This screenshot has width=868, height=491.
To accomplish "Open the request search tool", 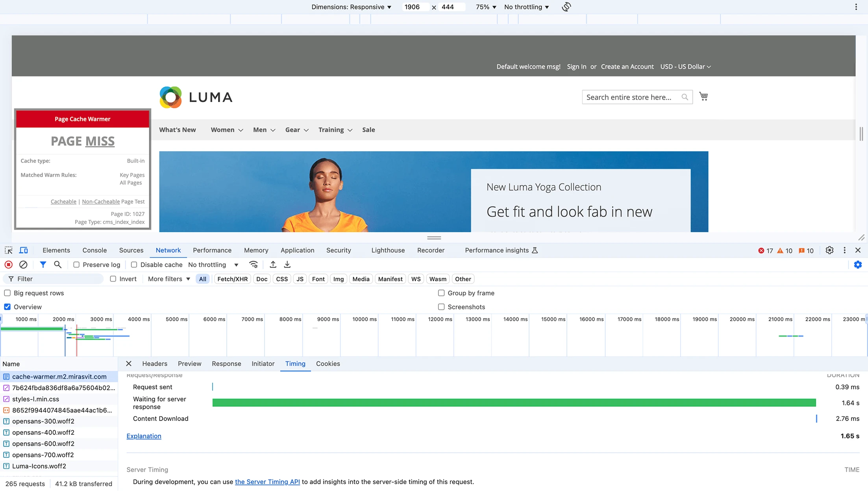I will tap(58, 265).
